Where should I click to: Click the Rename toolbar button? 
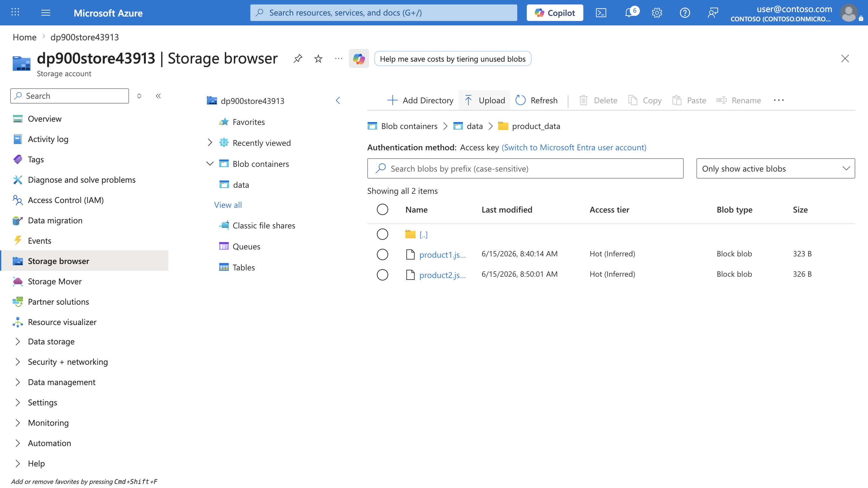(x=739, y=100)
